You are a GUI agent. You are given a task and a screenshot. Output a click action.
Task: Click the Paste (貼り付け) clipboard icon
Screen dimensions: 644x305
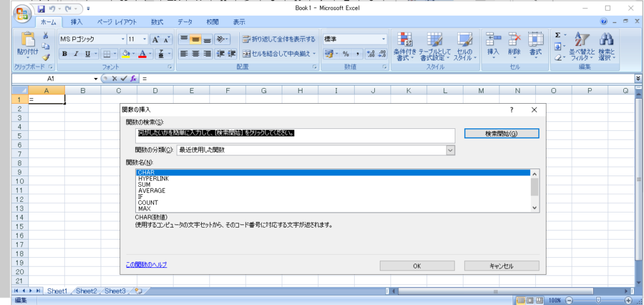(28, 40)
